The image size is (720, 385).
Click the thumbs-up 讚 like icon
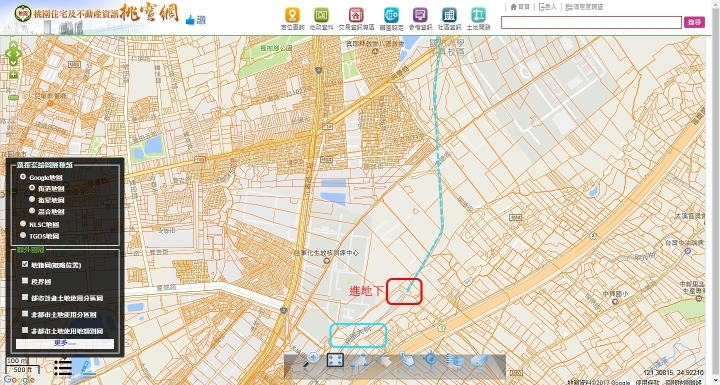pyautogui.click(x=196, y=20)
